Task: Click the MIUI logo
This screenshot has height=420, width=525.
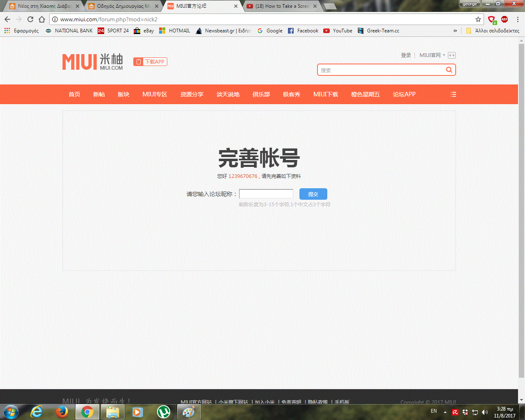Action: (x=93, y=62)
